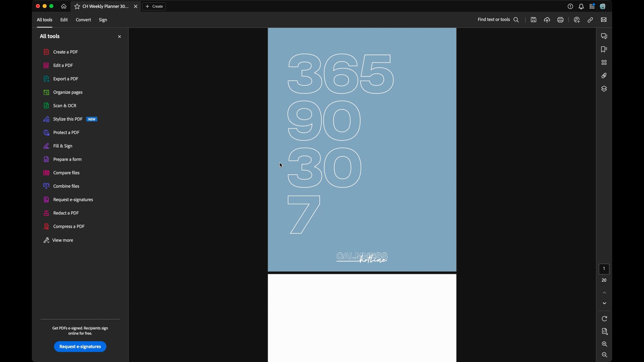Open the account profile icon

pyautogui.click(x=603, y=6)
